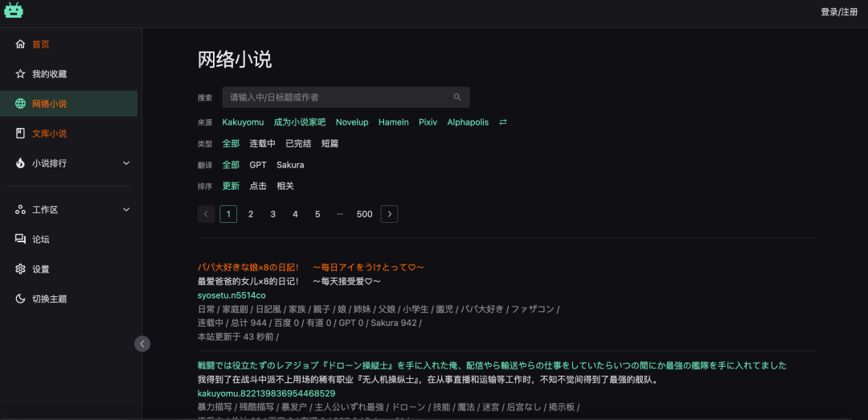Open 设置 in the sidebar

tap(40, 270)
